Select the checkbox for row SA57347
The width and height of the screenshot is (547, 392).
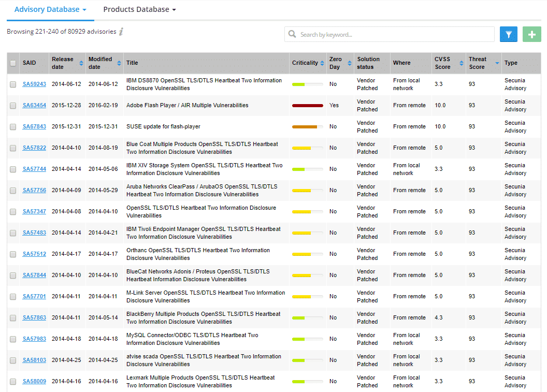13,212
